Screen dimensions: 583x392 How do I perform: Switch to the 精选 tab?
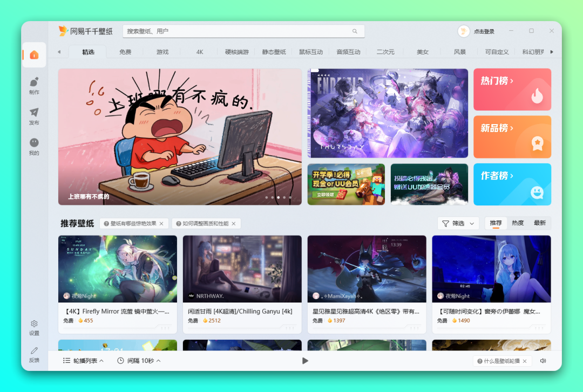point(88,52)
